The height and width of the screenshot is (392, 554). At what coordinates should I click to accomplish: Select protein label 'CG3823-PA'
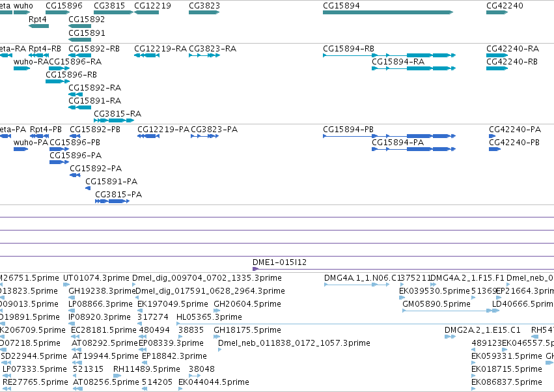coord(214,130)
